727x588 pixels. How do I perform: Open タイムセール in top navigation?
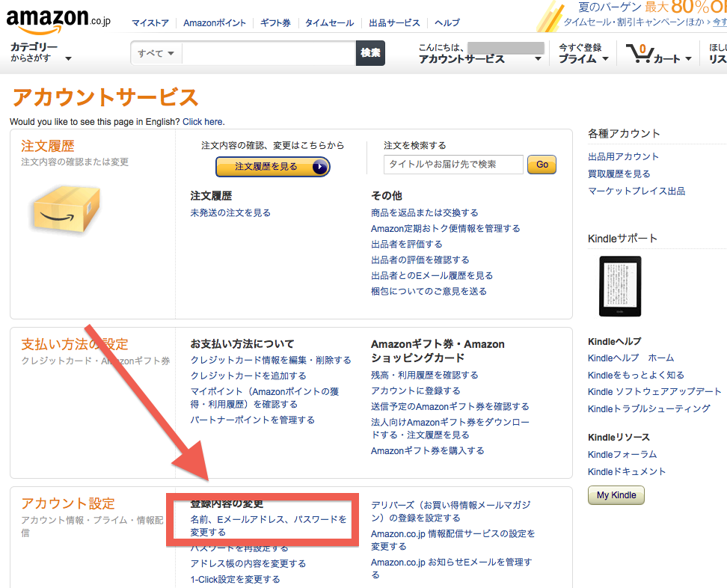coord(329,22)
